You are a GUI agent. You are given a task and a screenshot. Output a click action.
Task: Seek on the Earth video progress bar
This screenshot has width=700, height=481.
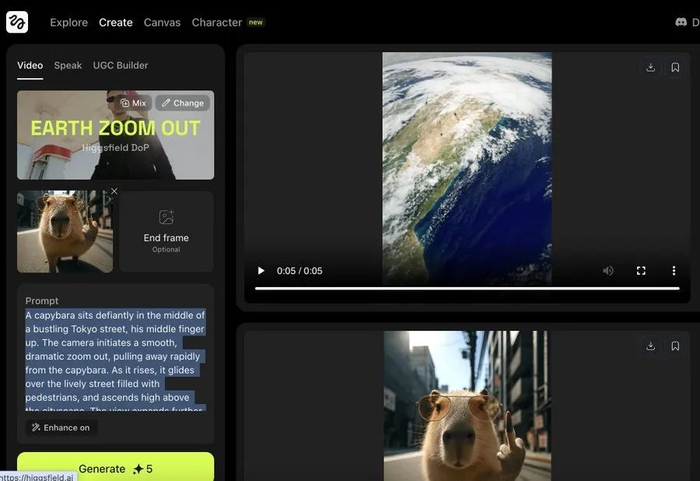pos(467,289)
